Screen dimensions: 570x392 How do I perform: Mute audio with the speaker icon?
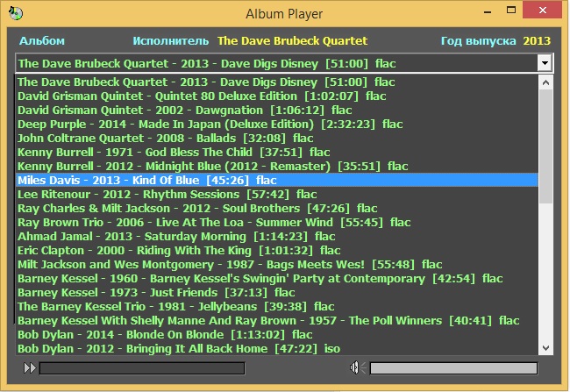356,368
